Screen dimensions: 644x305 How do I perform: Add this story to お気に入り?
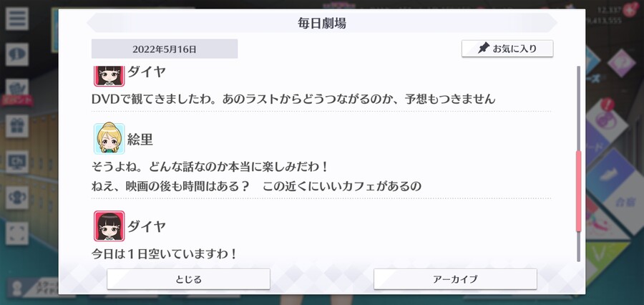click(x=507, y=49)
